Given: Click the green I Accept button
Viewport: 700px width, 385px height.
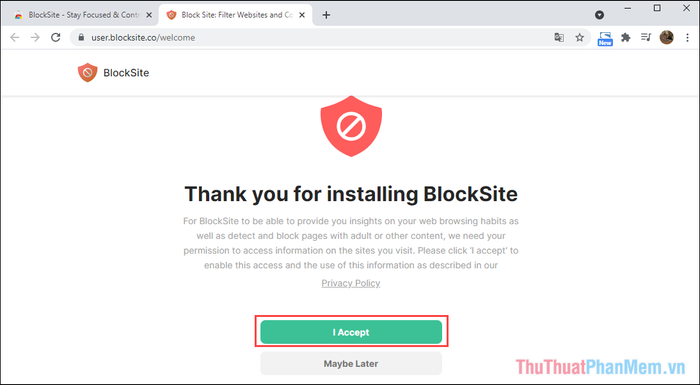Looking at the screenshot, I should tap(351, 332).
